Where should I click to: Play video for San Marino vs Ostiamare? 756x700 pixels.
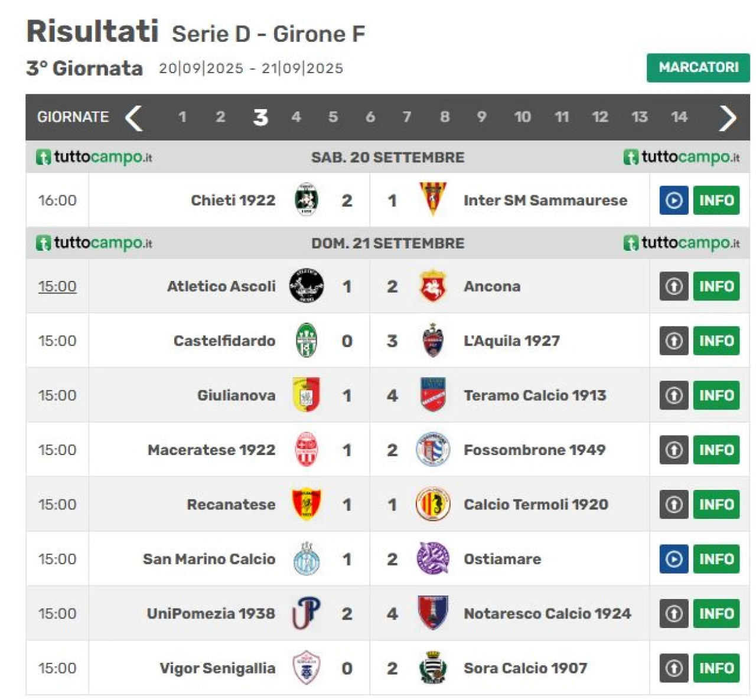tap(674, 559)
